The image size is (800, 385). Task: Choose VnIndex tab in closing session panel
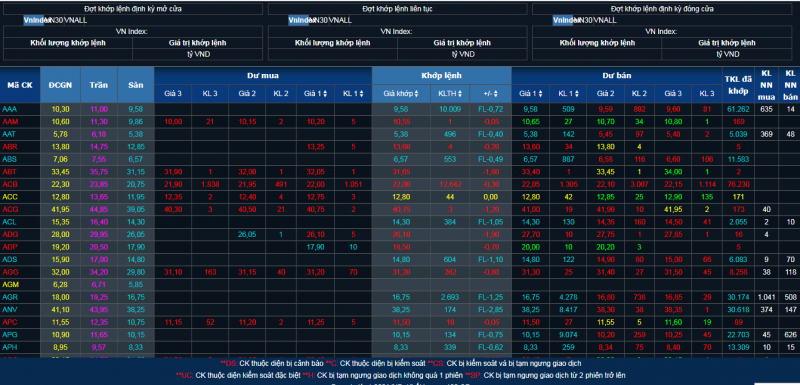[563, 20]
